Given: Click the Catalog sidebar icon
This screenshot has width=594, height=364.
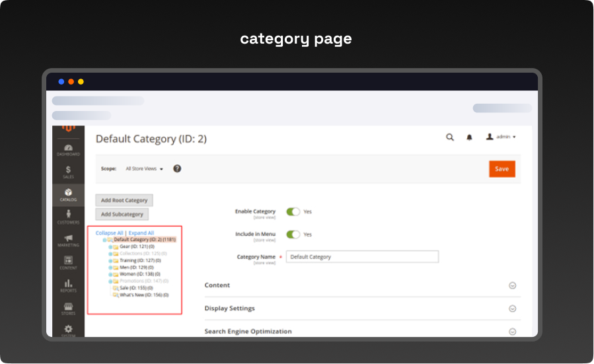Looking at the screenshot, I should pyautogui.click(x=69, y=194).
